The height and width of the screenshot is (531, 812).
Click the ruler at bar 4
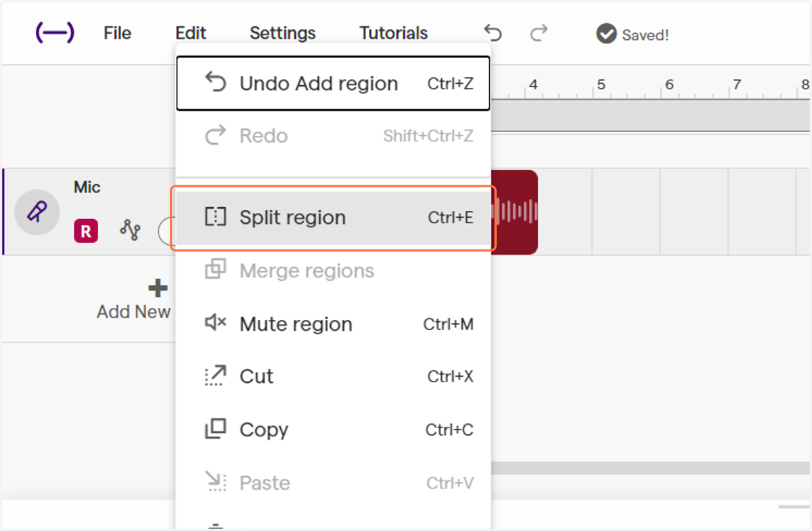(533, 85)
